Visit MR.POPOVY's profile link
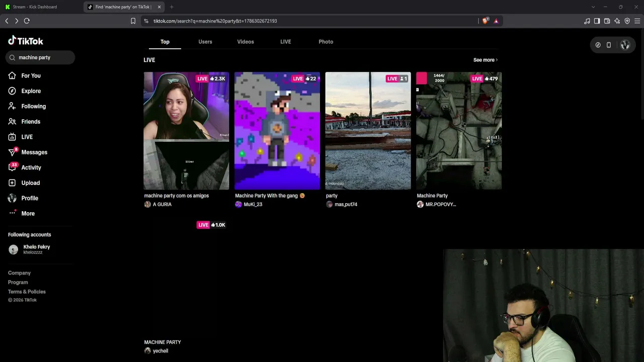The image size is (644, 362). (436, 204)
